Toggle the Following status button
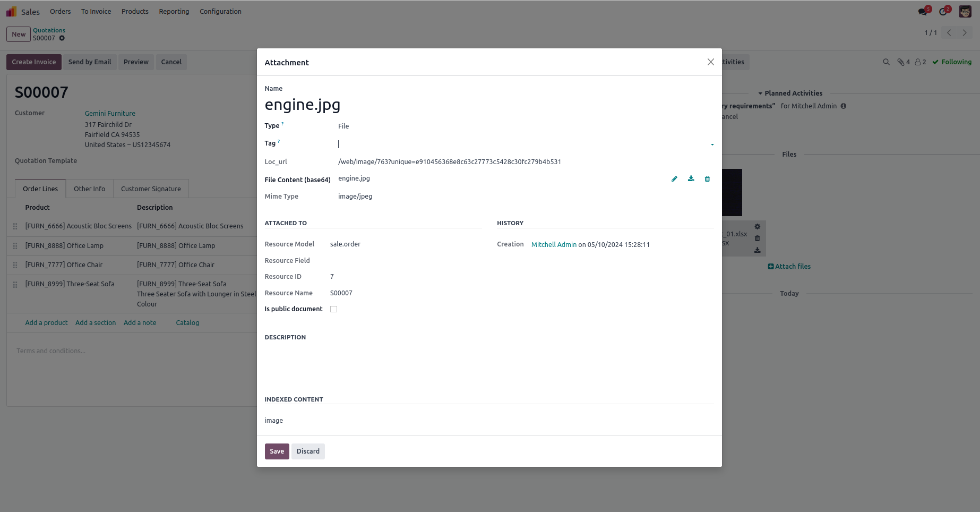980x512 pixels. (x=952, y=62)
